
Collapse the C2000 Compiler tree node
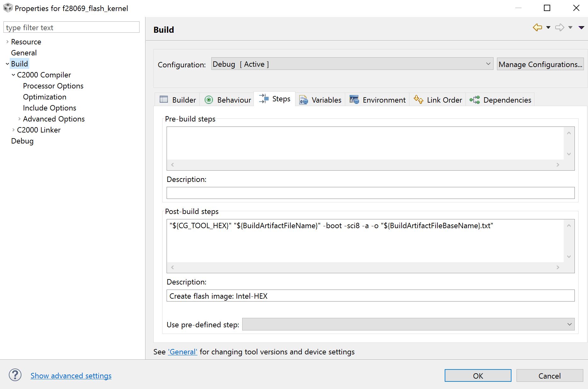pos(13,75)
